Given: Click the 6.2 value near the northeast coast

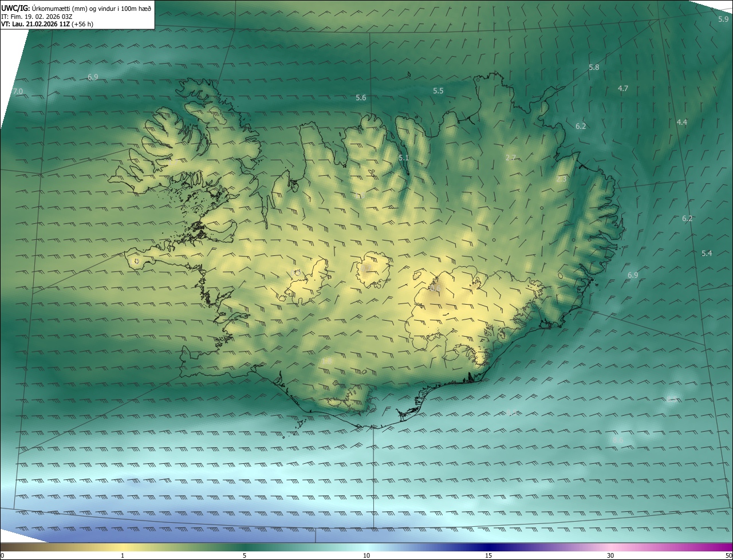Looking at the screenshot, I should tap(581, 126).
